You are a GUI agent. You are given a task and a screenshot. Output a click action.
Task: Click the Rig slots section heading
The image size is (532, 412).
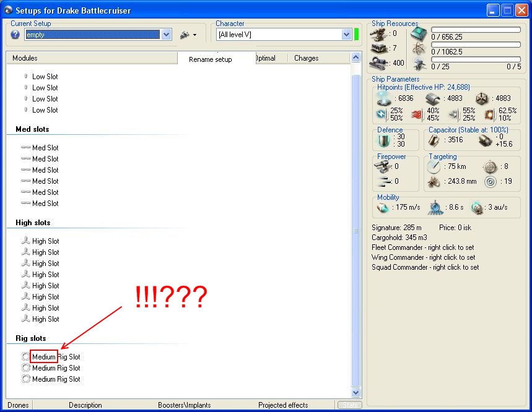(x=31, y=338)
